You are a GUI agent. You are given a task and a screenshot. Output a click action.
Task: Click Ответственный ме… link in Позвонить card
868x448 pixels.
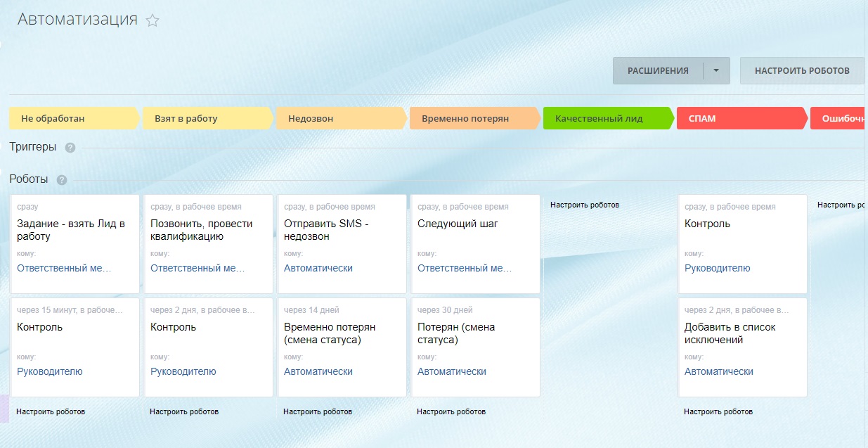click(197, 268)
